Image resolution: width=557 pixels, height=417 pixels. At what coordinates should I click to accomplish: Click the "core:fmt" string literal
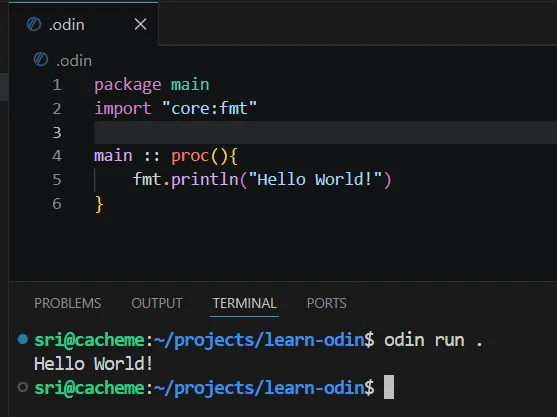coord(209,108)
